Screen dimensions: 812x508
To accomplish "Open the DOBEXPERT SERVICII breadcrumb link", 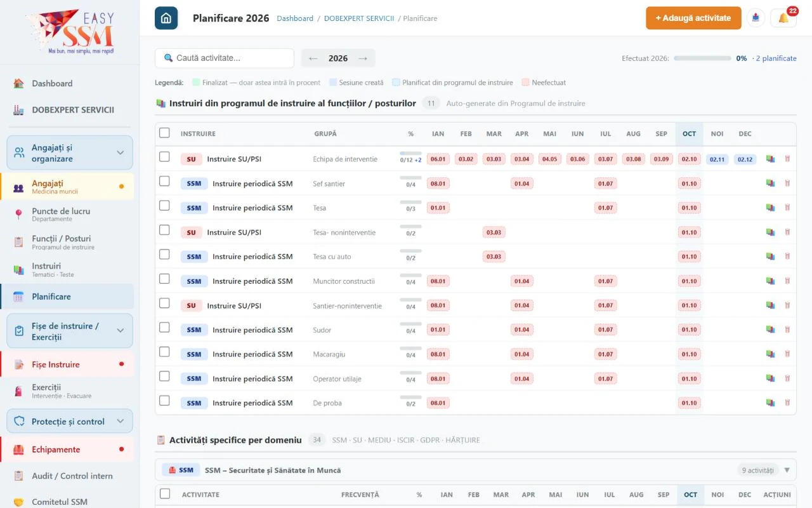I will (359, 18).
